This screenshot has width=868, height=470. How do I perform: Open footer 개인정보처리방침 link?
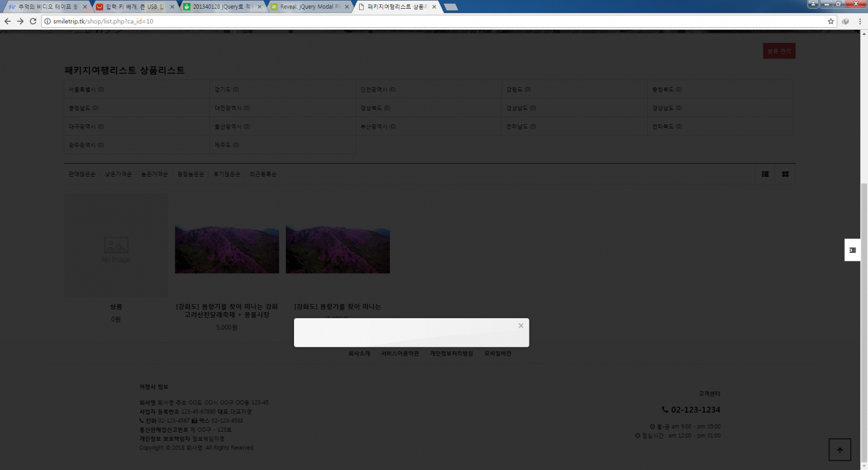(x=451, y=353)
